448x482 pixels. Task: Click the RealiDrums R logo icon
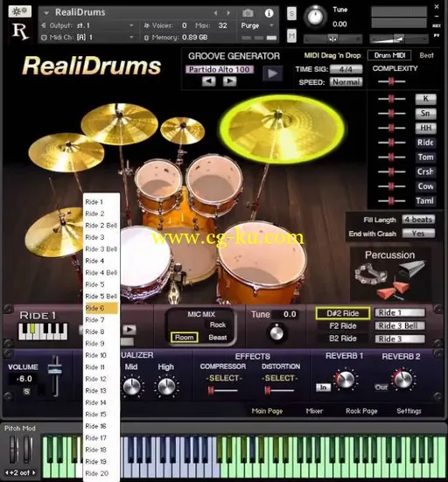tap(20, 31)
